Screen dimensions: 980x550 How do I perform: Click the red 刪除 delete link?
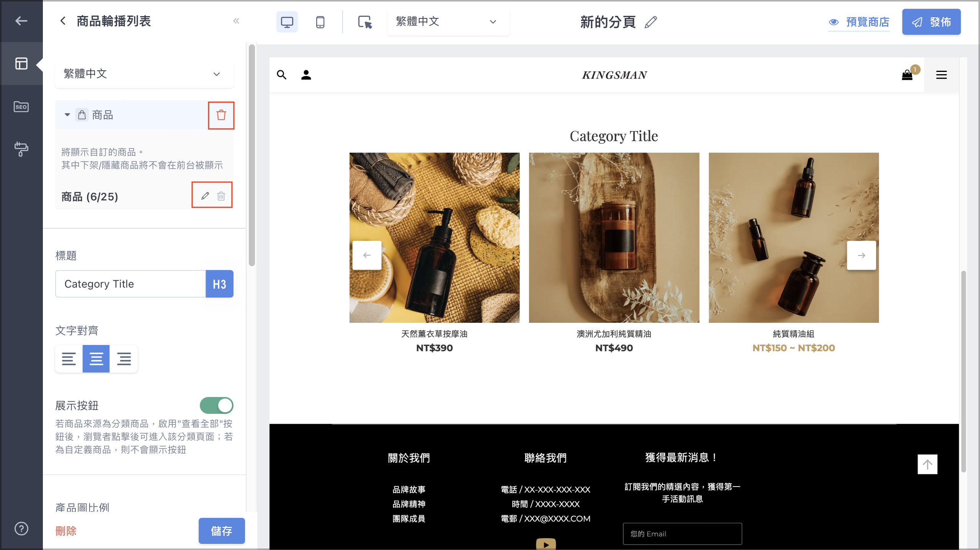[x=66, y=531]
